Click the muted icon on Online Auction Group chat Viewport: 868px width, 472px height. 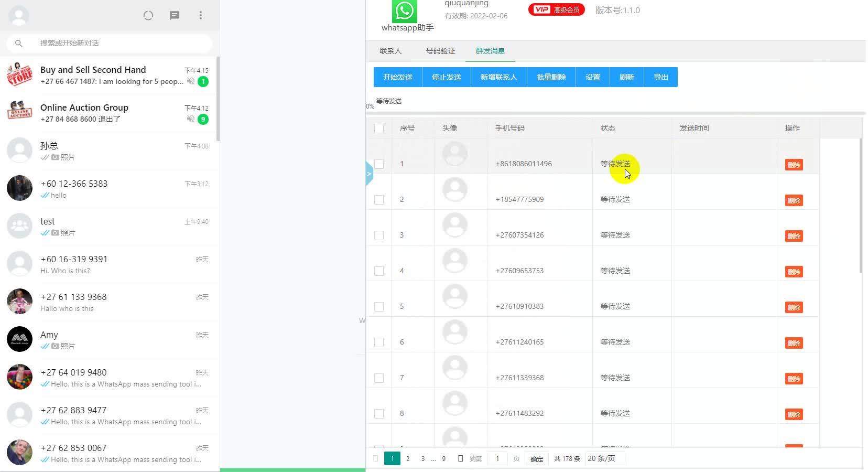191,119
